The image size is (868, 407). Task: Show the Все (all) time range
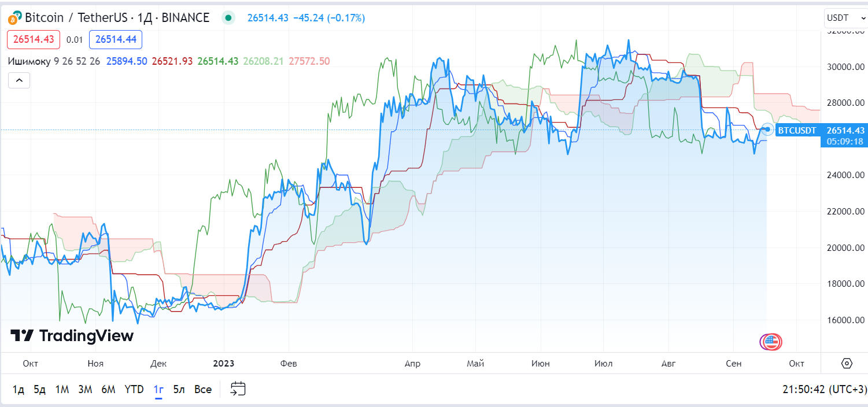coord(203,389)
